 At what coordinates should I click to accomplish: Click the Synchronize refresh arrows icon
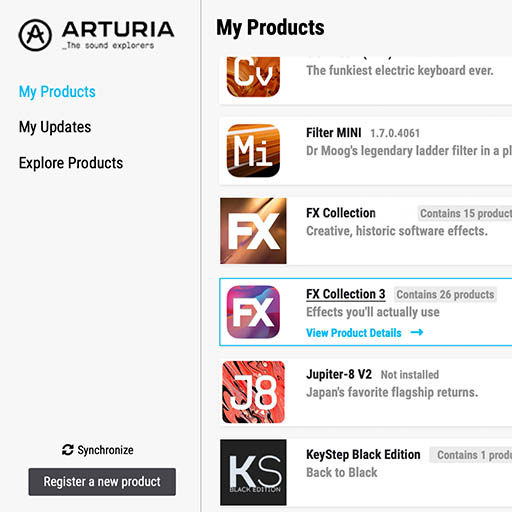click(x=68, y=450)
